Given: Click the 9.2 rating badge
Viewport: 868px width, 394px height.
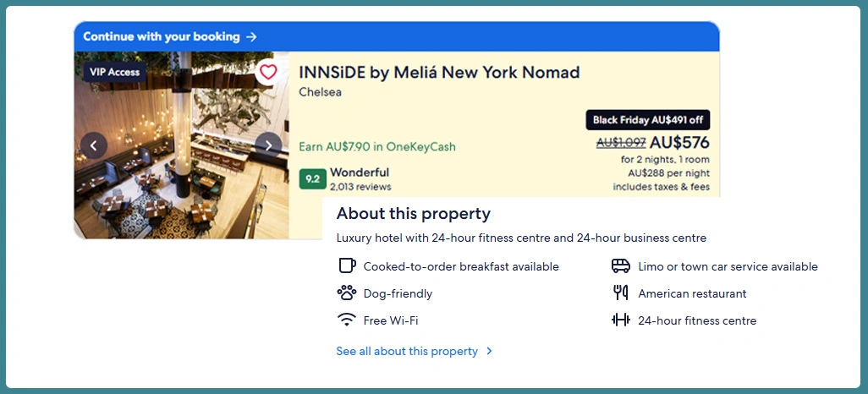Looking at the screenshot, I should 312,179.
